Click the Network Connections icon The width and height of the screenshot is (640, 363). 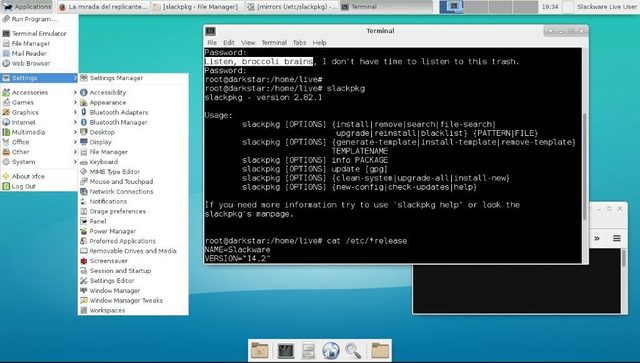point(84,192)
